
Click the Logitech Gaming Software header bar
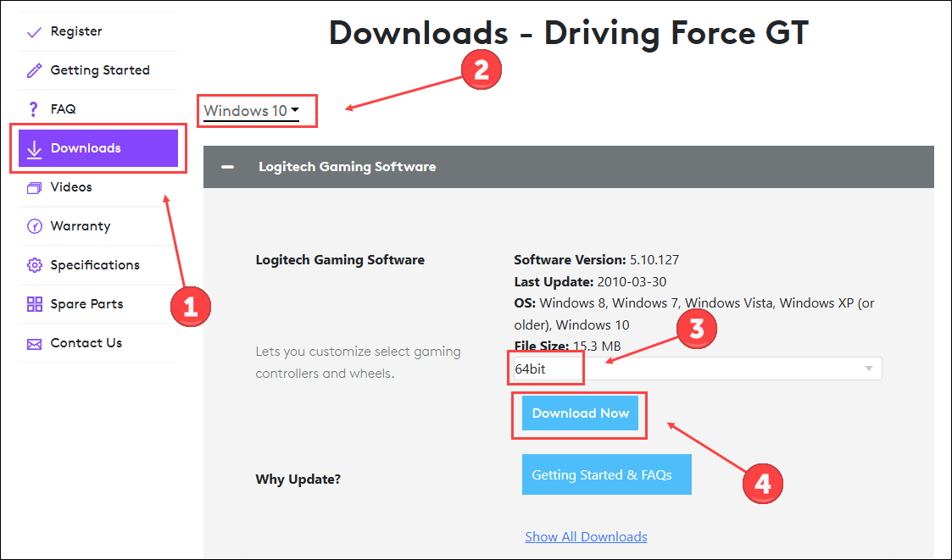(x=568, y=167)
